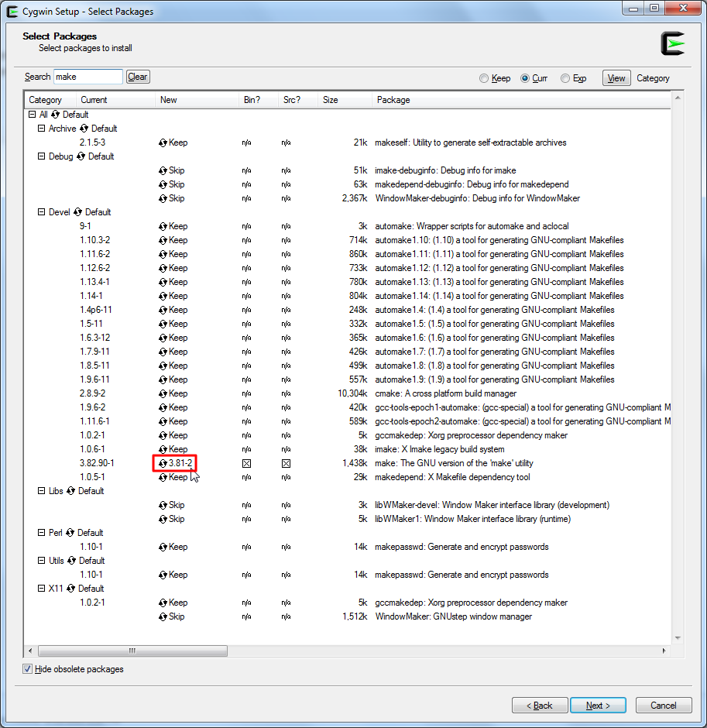The width and height of the screenshot is (707, 728).
Task: Click the Current column header
Action: [x=115, y=100]
